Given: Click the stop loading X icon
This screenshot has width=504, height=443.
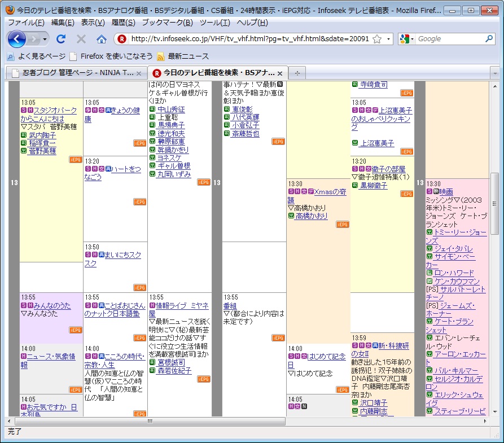Looking at the screenshot, I should [81, 39].
